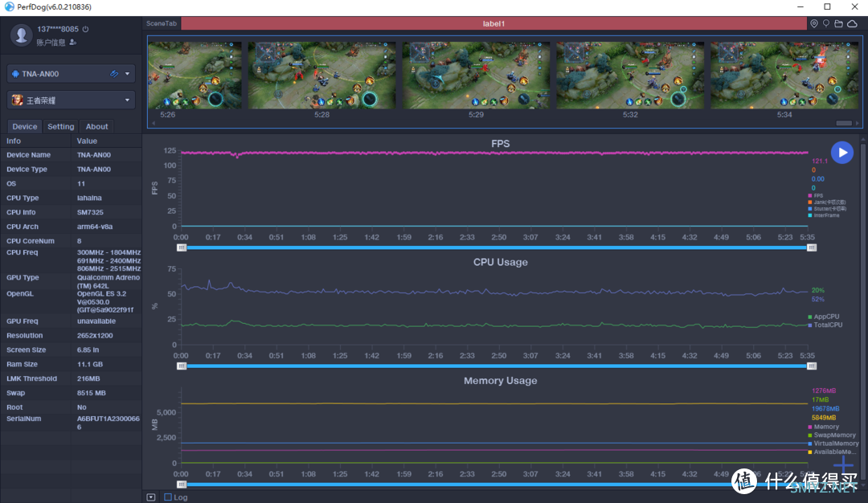
Task: Click the 王者荣耀 game app icon
Action: click(x=17, y=100)
